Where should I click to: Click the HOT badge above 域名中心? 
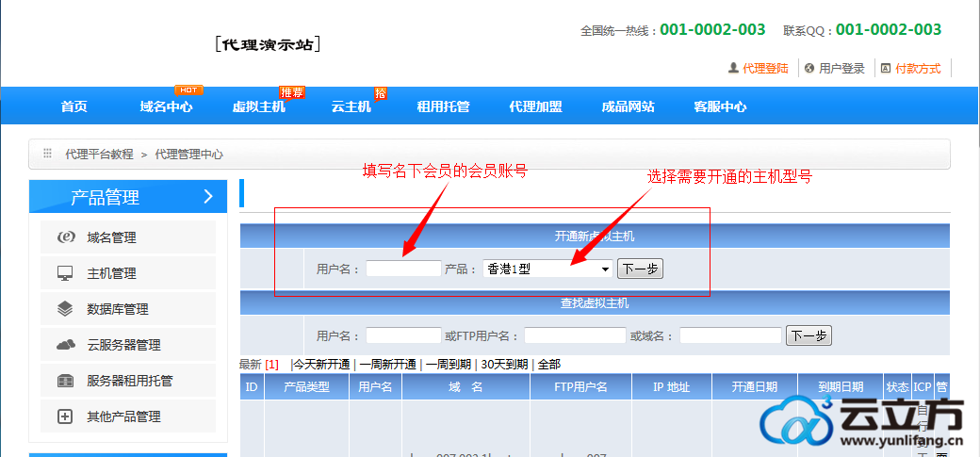pos(188,90)
